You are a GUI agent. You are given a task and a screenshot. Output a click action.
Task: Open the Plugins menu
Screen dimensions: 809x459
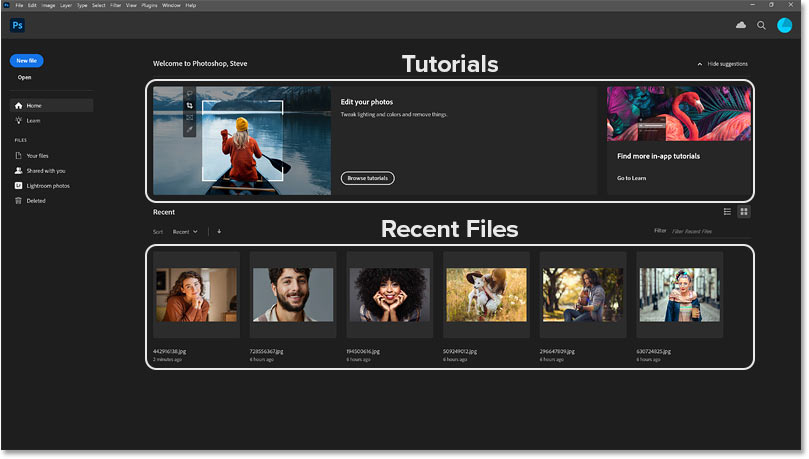point(149,5)
